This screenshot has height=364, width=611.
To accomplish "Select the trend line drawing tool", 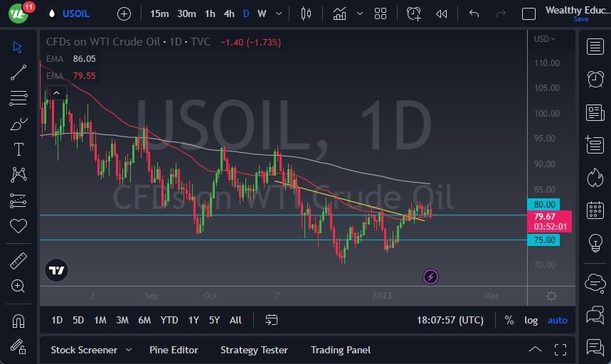I will [x=18, y=73].
